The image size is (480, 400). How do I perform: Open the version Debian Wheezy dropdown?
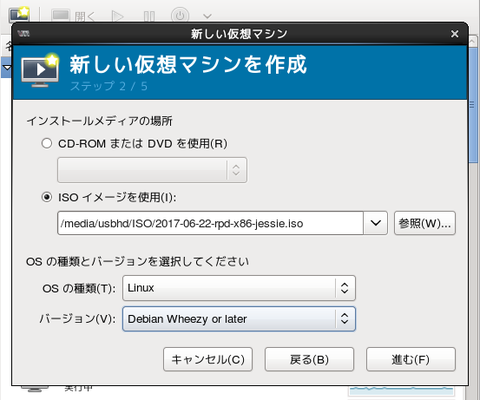(x=239, y=319)
